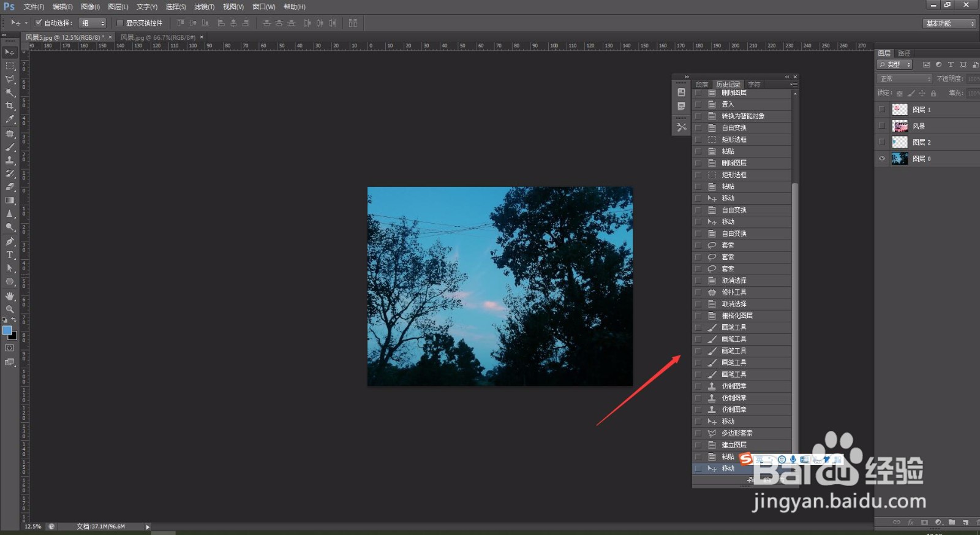This screenshot has width=980, height=535.
Task: Select the History Brush tool
Action: (x=10, y=174)
